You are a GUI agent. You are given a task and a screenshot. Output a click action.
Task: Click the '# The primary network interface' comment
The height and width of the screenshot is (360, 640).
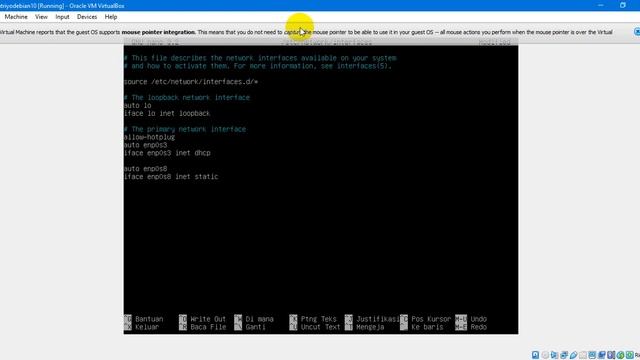[185, 129]
